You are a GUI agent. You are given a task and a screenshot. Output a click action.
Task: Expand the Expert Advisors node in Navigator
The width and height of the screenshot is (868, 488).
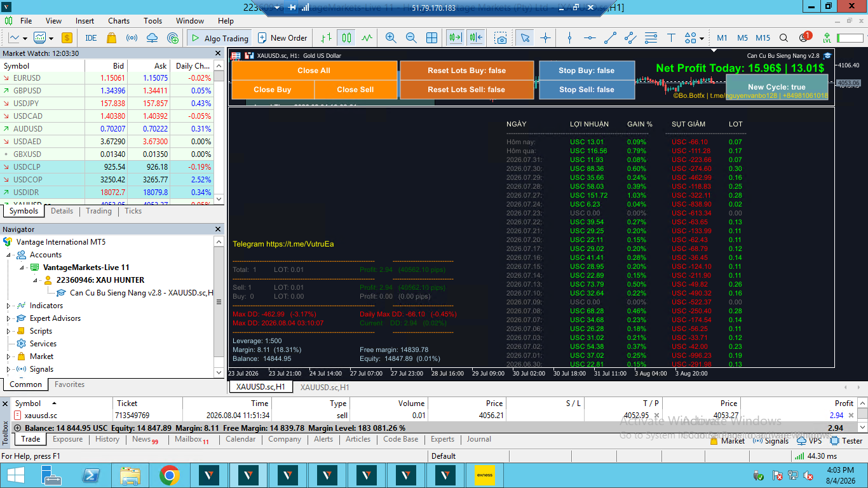[9, 318]
